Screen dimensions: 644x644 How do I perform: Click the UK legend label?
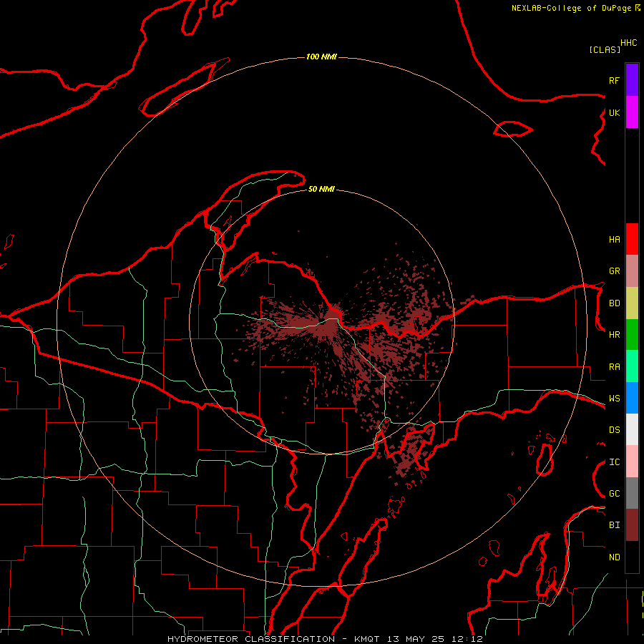click(614, 112)
